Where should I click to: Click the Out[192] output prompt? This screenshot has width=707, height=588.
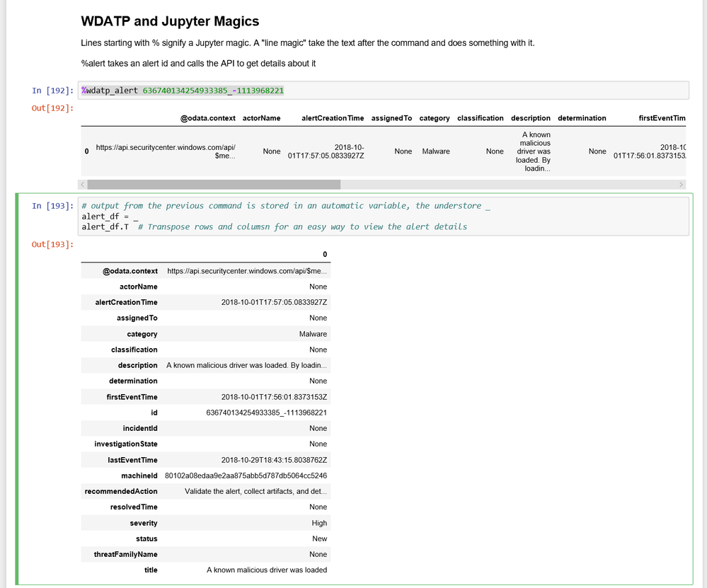tap(52, 108)
